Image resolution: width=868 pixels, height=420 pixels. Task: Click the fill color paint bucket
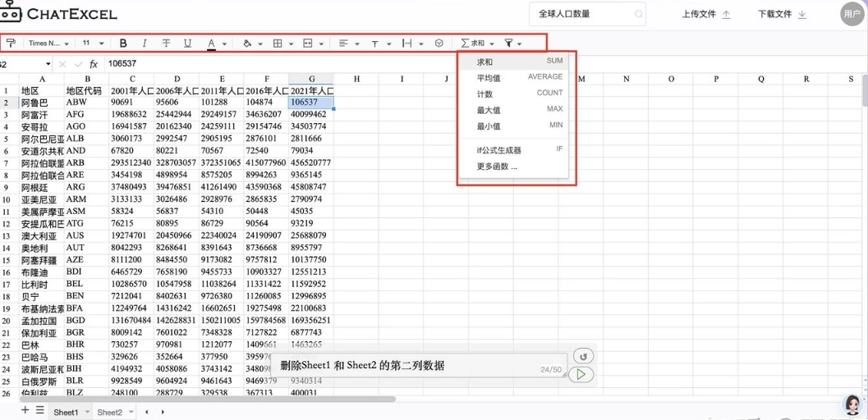[x=247, y=43]
